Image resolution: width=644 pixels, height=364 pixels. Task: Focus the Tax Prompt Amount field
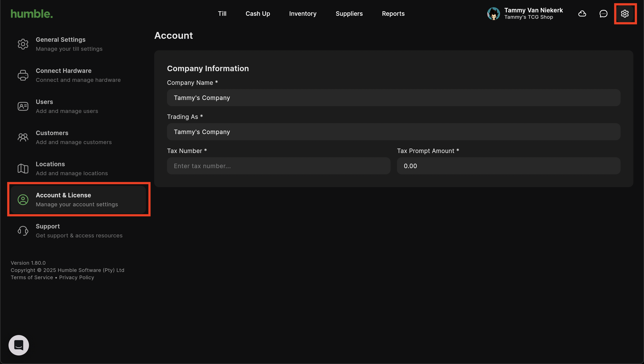pos(508,166)
